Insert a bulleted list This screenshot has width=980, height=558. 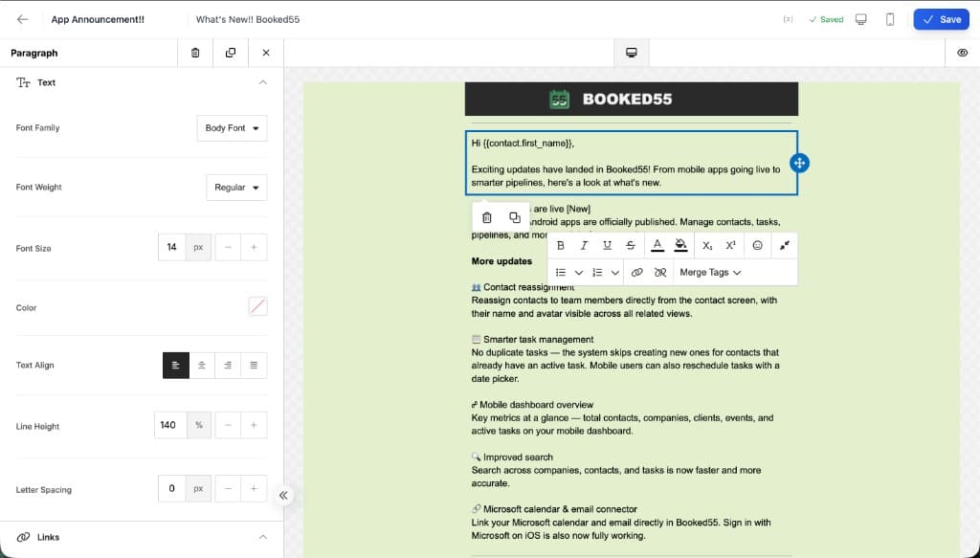561,273
